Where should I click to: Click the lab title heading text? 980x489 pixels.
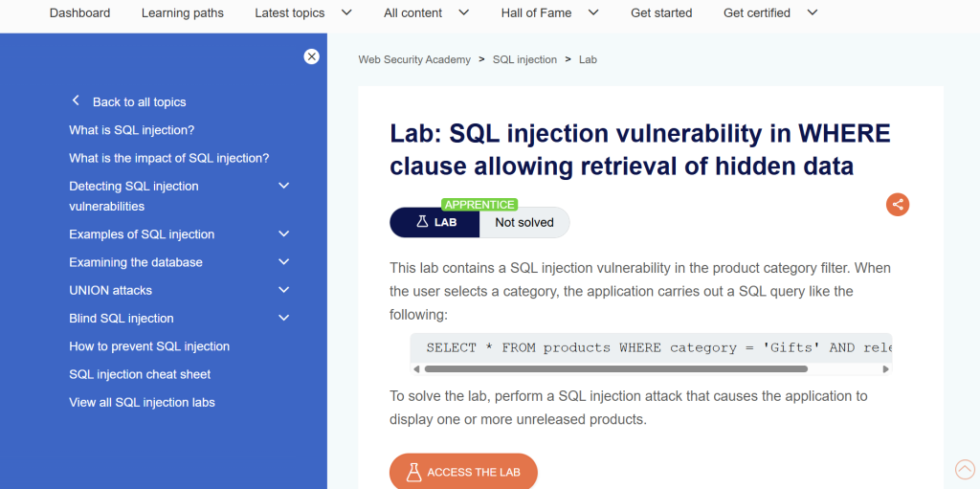[640, 150]
